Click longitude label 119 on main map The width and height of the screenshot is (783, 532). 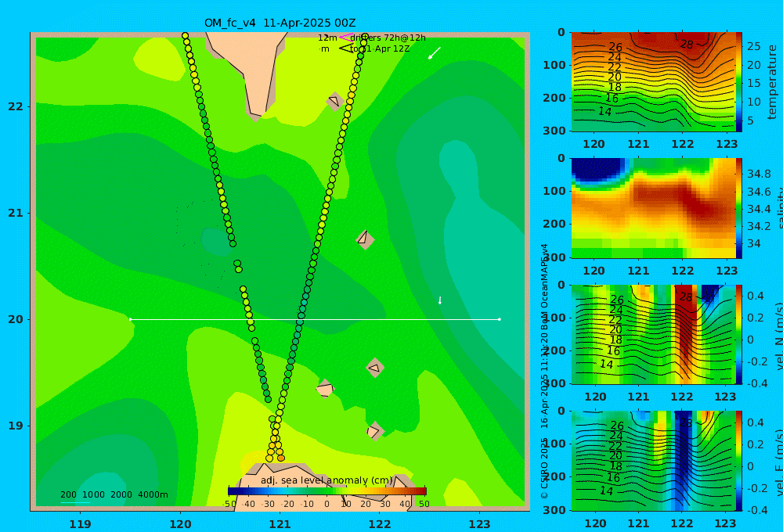point(80,524)
